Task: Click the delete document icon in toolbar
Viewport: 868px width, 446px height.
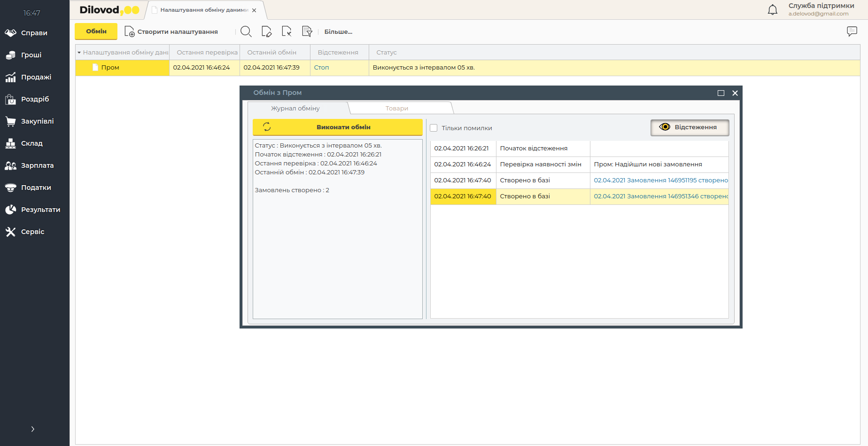Action: coord(287,31)
